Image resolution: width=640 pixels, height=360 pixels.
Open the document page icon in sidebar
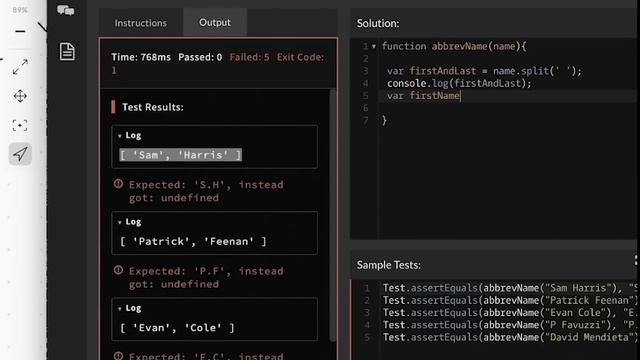pos(67,51)
